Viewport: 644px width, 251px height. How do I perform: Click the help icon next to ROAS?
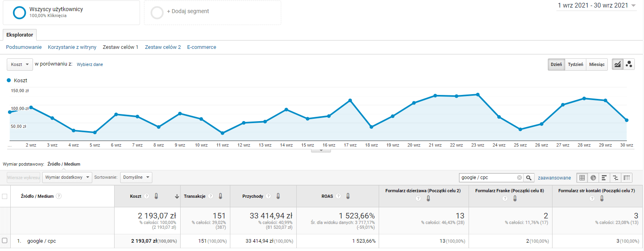[338, 196]
